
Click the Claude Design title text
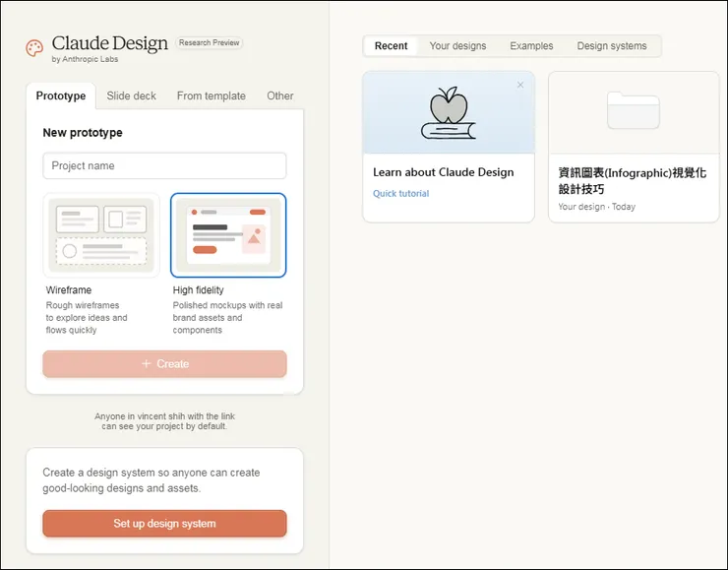pos(109,43)
